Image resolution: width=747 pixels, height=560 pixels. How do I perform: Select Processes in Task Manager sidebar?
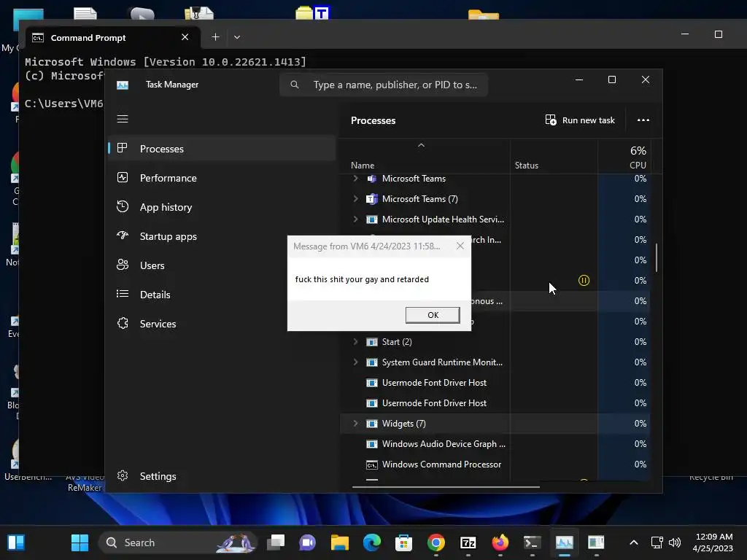(222, 149)
